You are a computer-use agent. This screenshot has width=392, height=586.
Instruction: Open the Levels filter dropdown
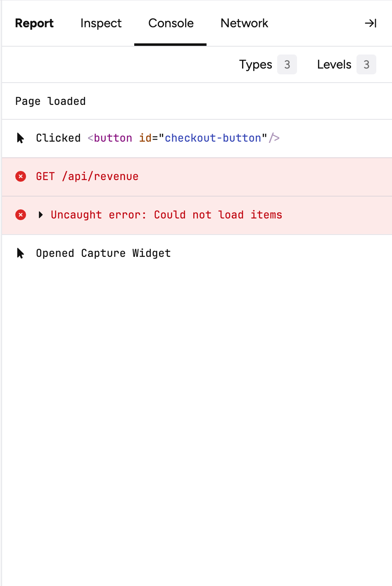click(x=334, y=64)
